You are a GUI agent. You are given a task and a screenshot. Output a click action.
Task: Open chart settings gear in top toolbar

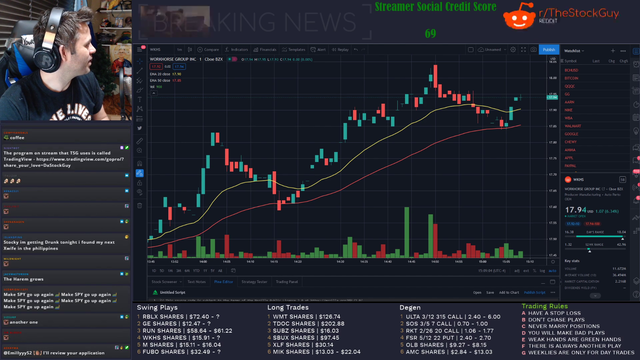tap(513, 49)
